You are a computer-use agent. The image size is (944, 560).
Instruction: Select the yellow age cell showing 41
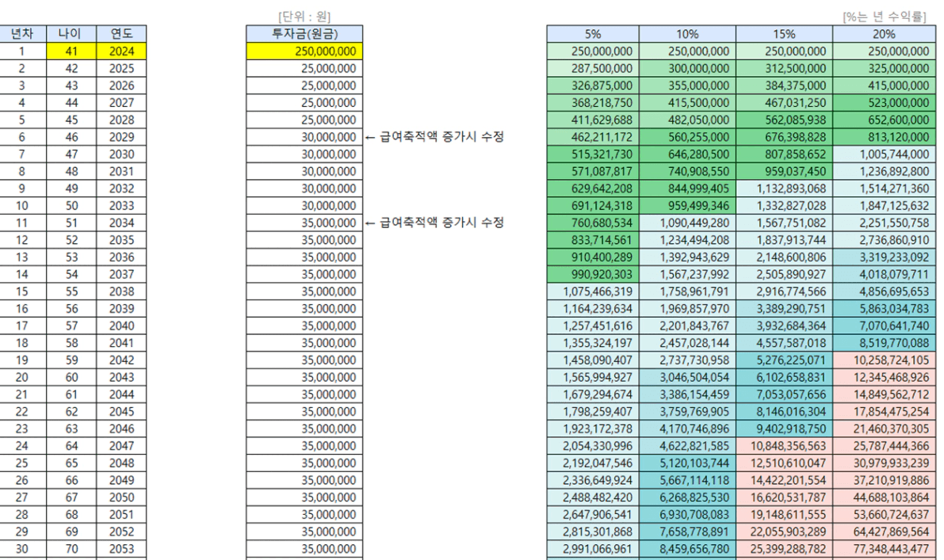71,51
